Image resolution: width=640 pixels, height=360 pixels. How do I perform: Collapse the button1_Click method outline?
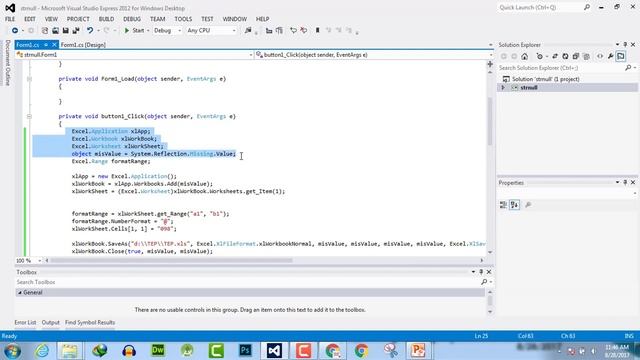29,116
